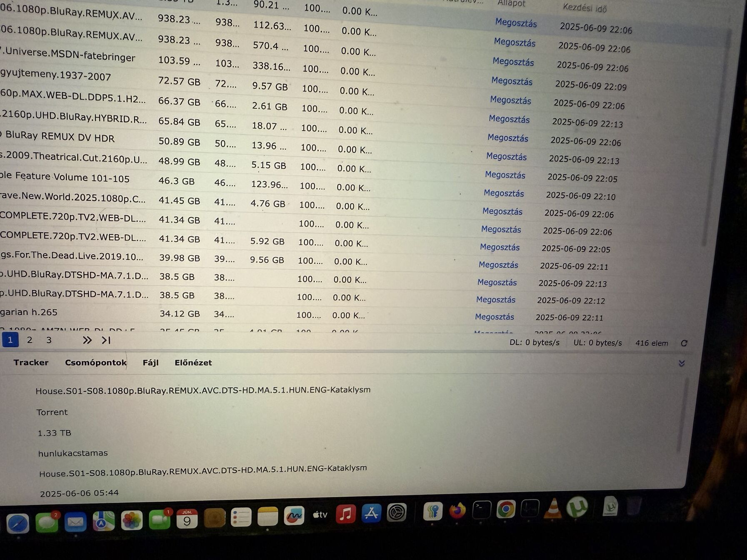The height and width of the screenshot is (560, 747).
Task: Click the 9.57 GB uploaded value
Action: coord(270,86)
